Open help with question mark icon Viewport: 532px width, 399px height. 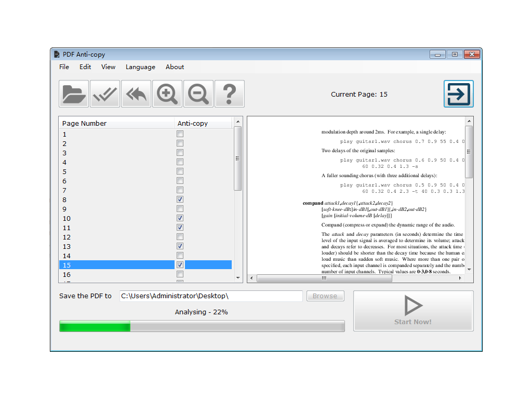coord(230,94)
